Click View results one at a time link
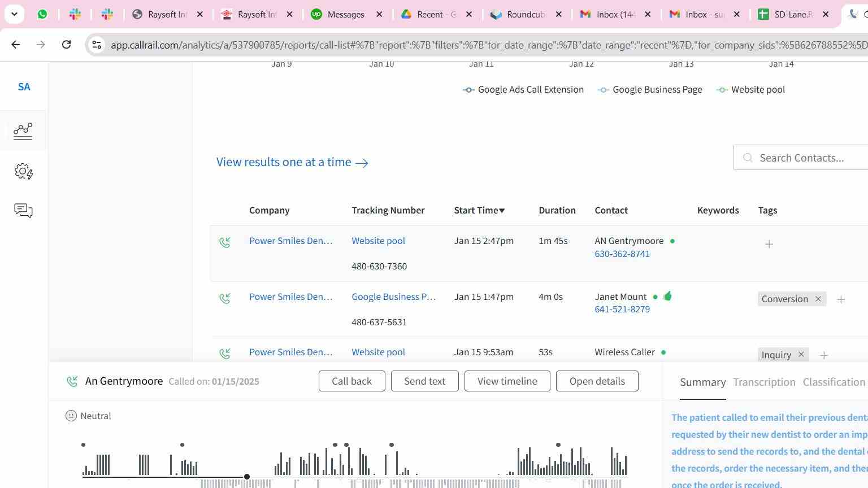 [292, 162]
